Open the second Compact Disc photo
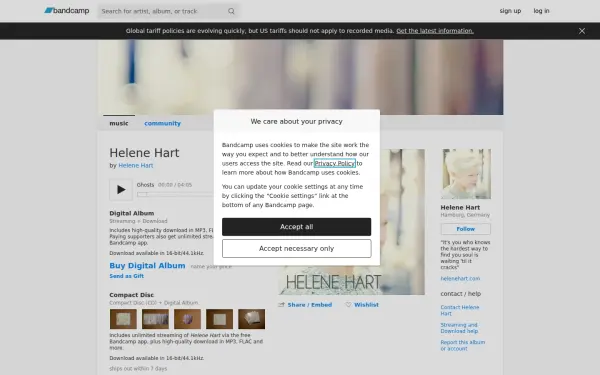Image resolution: width=600 pixels, height=375 pixels. point(155,319)
